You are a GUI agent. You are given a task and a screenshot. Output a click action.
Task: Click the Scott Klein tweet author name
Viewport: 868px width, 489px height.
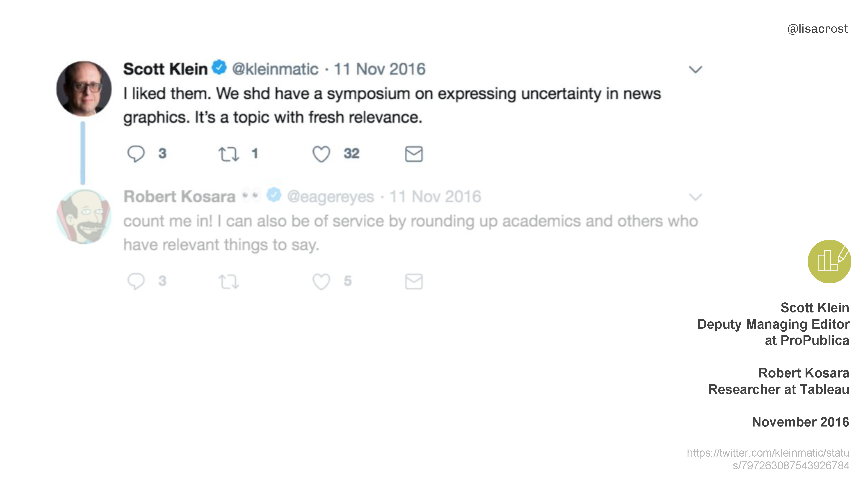(x=165, y=69)
